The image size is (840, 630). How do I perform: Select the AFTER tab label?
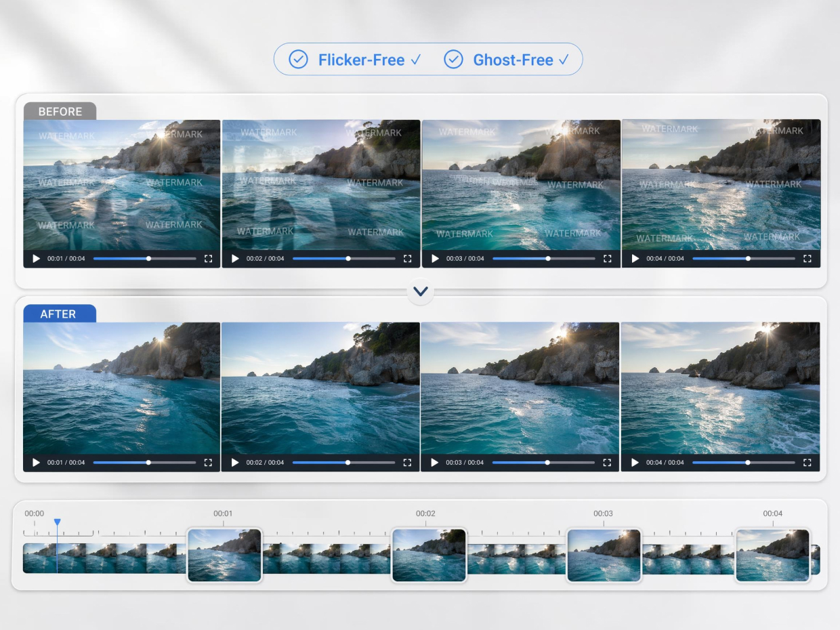click(58, 314)
